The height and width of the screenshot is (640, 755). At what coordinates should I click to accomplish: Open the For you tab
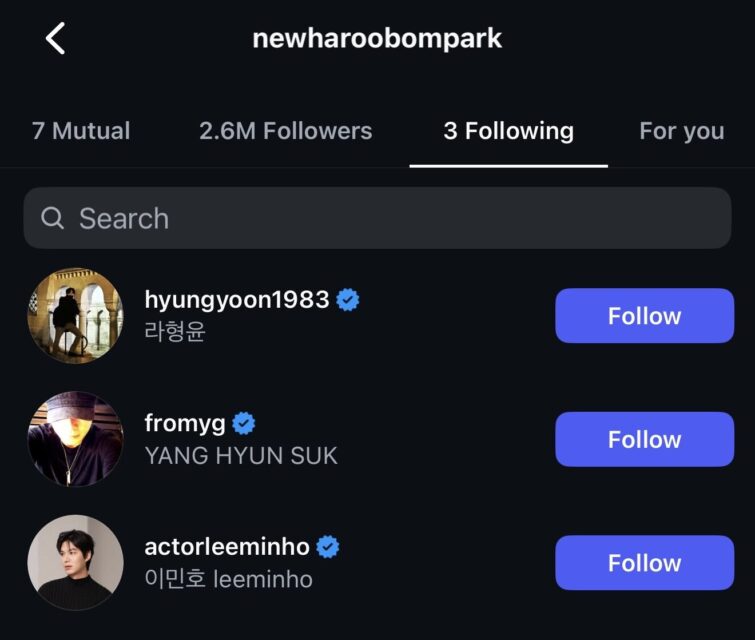point(681,131)
